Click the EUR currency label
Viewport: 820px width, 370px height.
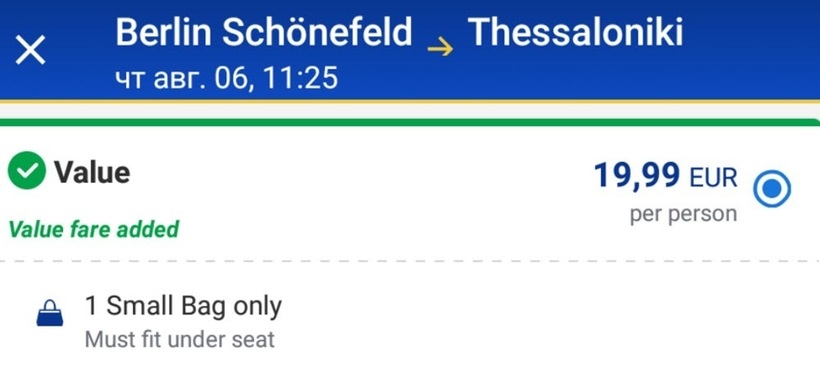[713, 178]
